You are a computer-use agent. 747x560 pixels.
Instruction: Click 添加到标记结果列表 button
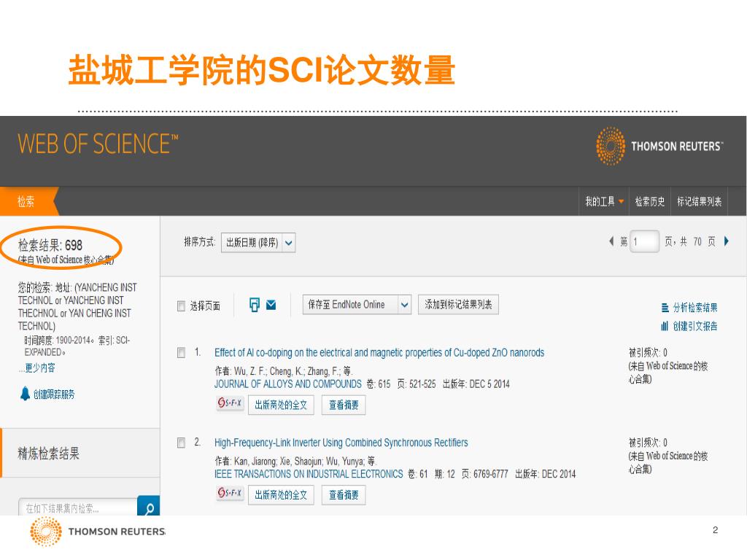coord(458,305)
